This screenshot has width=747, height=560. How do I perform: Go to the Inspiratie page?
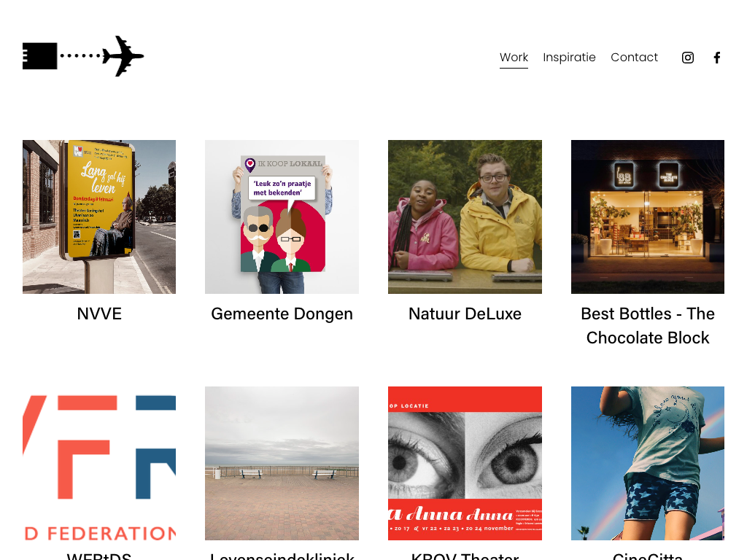tap(569, 57)
